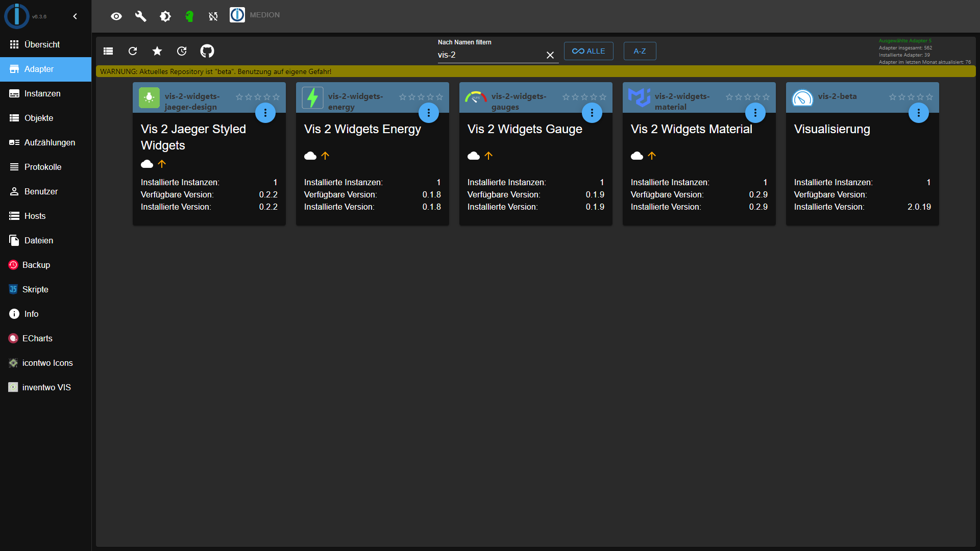Open options menu on vis-2-beta card

click(x=918, y=113)
